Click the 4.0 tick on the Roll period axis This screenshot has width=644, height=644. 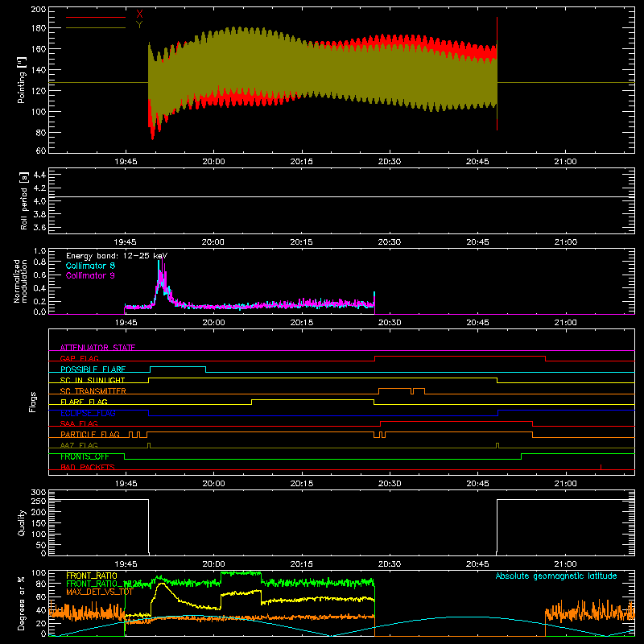point(39,201)
